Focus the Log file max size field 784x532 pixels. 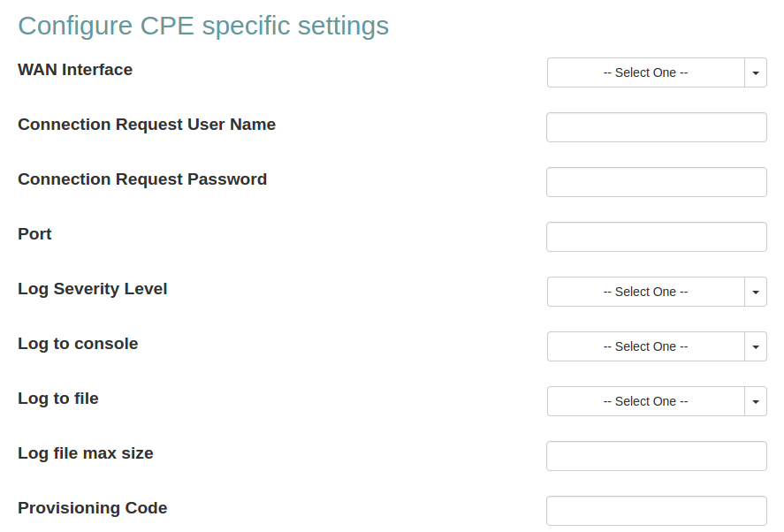pos(656,456)
